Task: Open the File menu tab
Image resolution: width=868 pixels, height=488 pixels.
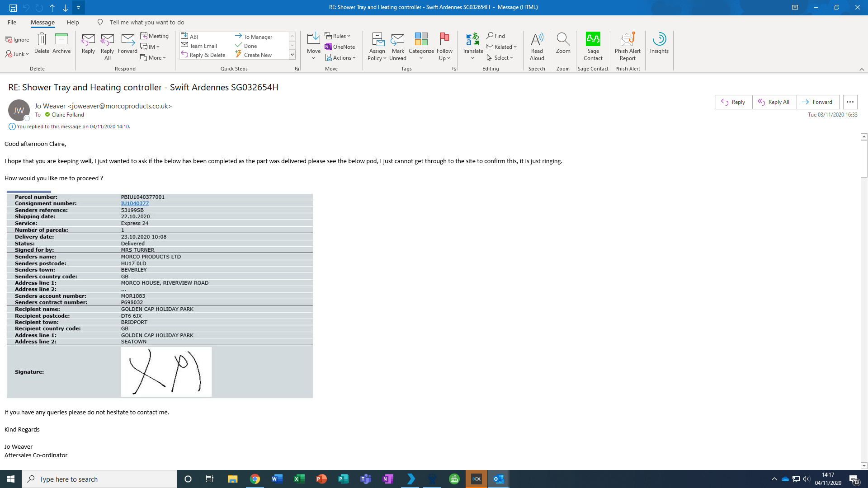Action: pos(12,22)
